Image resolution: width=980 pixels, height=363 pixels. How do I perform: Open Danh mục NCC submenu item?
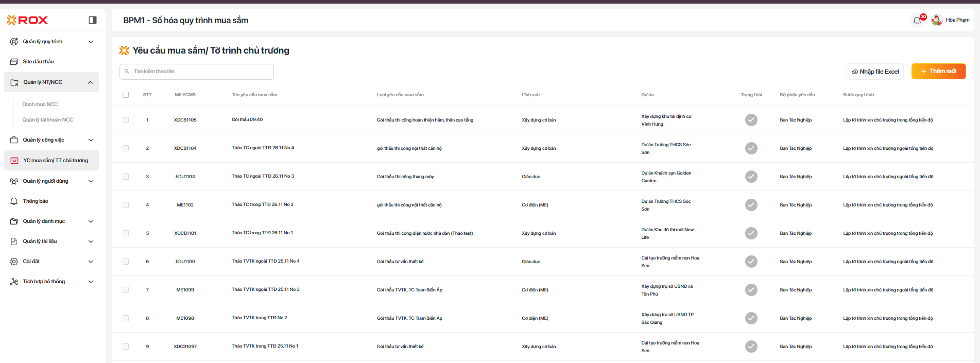pyautogui.click(x=40, y=105)
